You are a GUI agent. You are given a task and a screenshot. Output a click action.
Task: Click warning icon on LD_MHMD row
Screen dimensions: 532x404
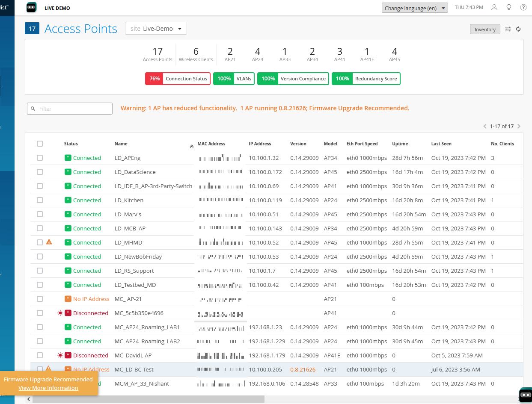[49, 242]
